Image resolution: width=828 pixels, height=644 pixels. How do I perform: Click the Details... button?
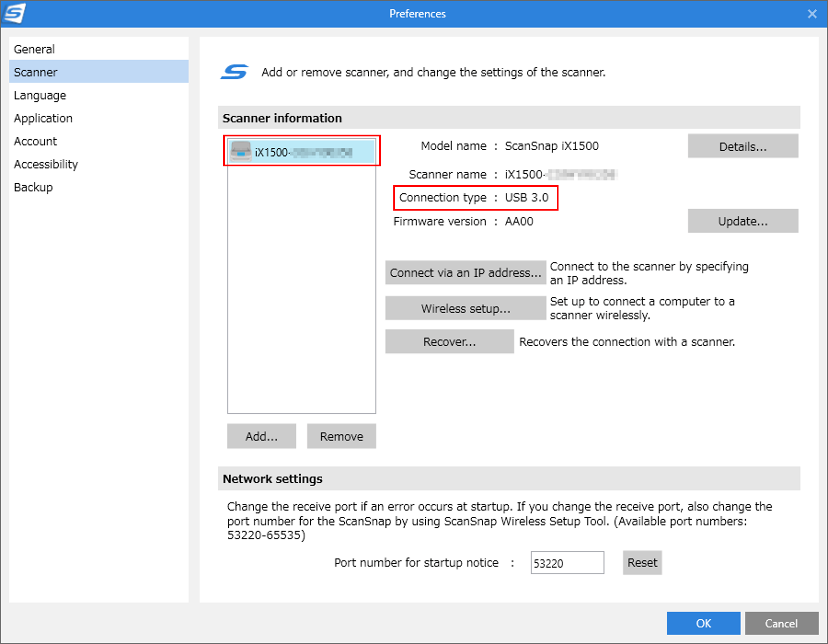click(742, 146)
